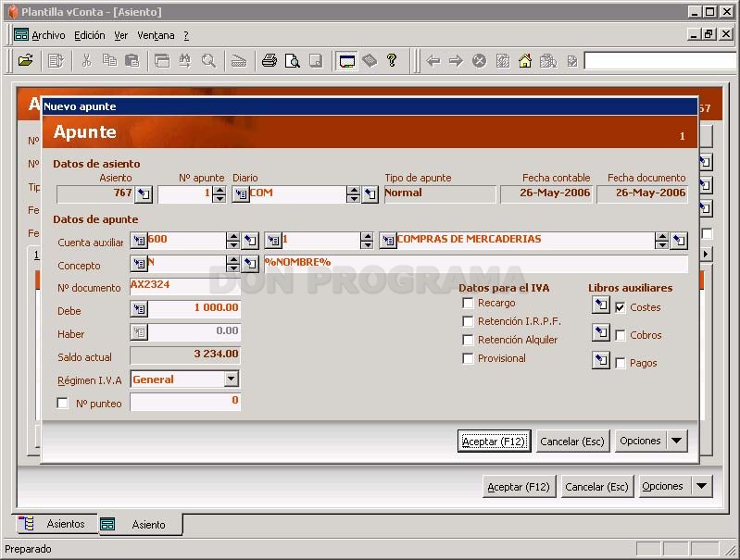Enable the Recargo checkbox
Viewport: 740px width, 560px height.
[468, 303]
